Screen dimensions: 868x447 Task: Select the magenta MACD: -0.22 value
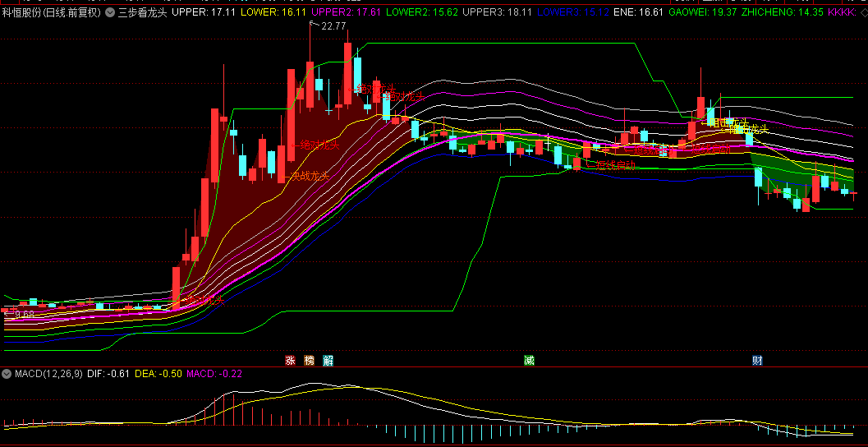pyautogui.click(x=214, y=373)
